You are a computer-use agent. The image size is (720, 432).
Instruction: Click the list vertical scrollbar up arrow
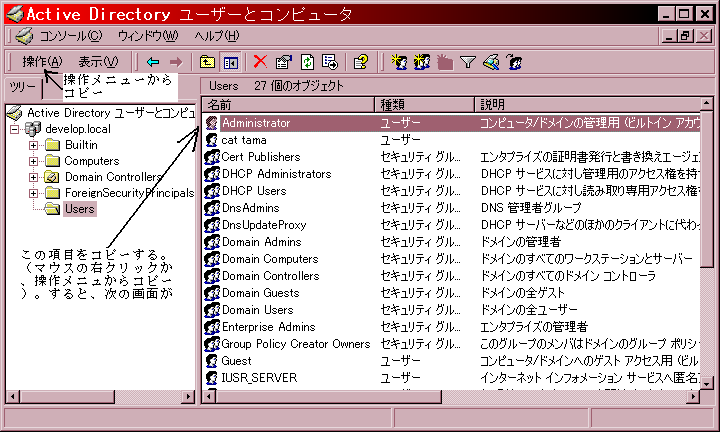706,103
